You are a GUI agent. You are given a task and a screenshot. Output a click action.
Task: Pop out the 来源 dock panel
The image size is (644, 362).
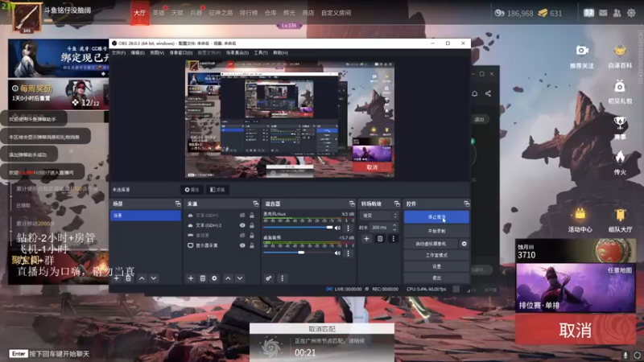pyautogui.click(x=256, y=204)
